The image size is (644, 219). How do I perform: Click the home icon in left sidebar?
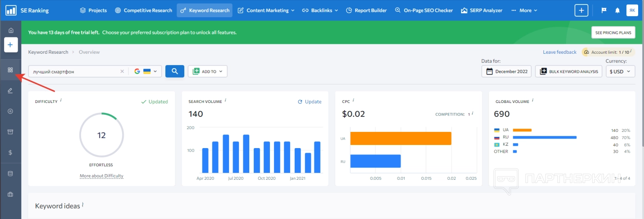(x=10, y=31)
